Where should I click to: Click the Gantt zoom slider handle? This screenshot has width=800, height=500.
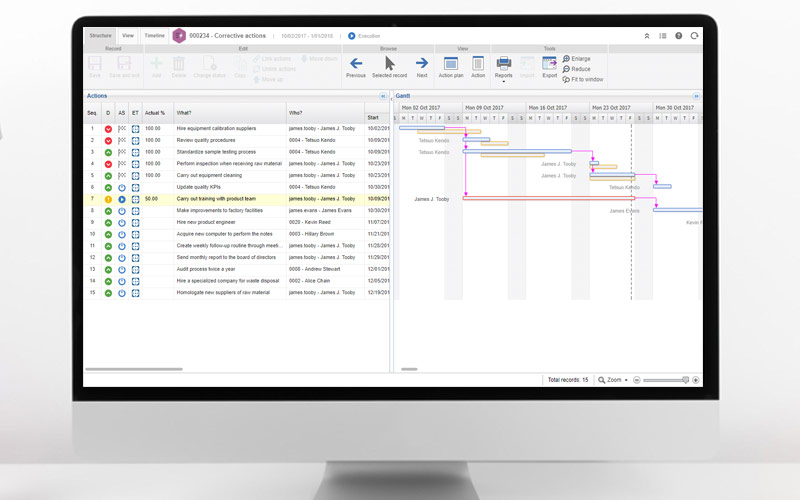point(685,380)
